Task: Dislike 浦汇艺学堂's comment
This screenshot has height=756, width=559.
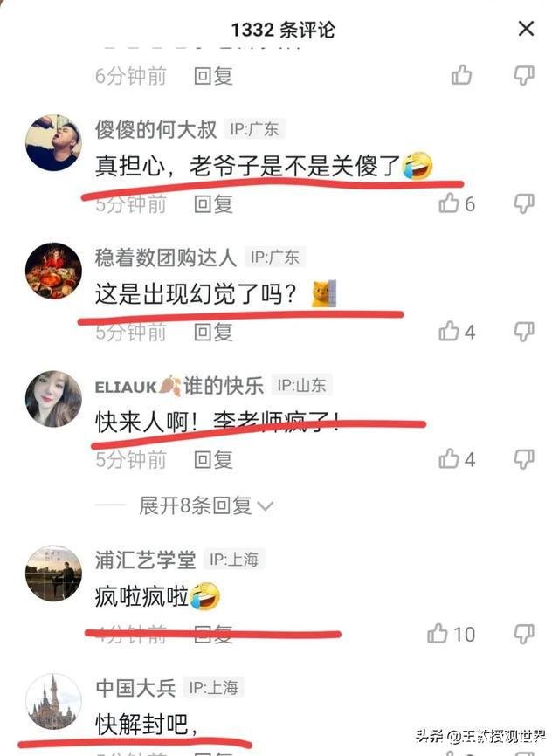Action: [x=524, y=634]
